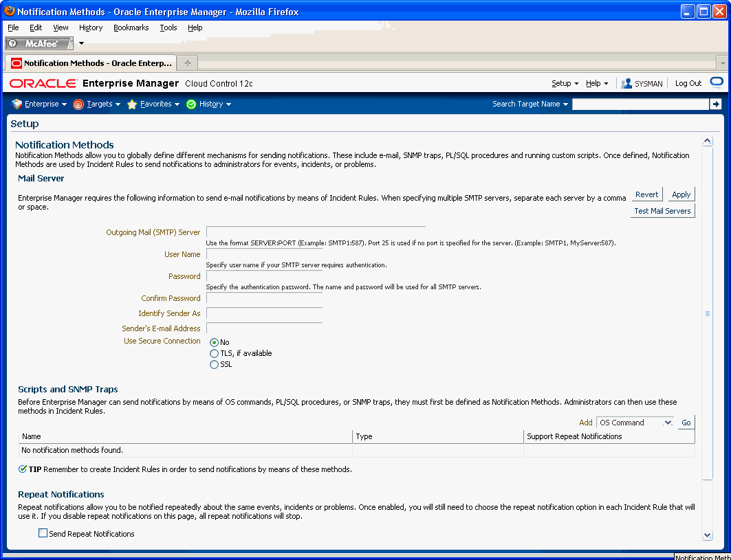This screenshot has height=560, width=731.
Task: Click the McAfee toolbar logo button
Action: (x=39, y=43)
